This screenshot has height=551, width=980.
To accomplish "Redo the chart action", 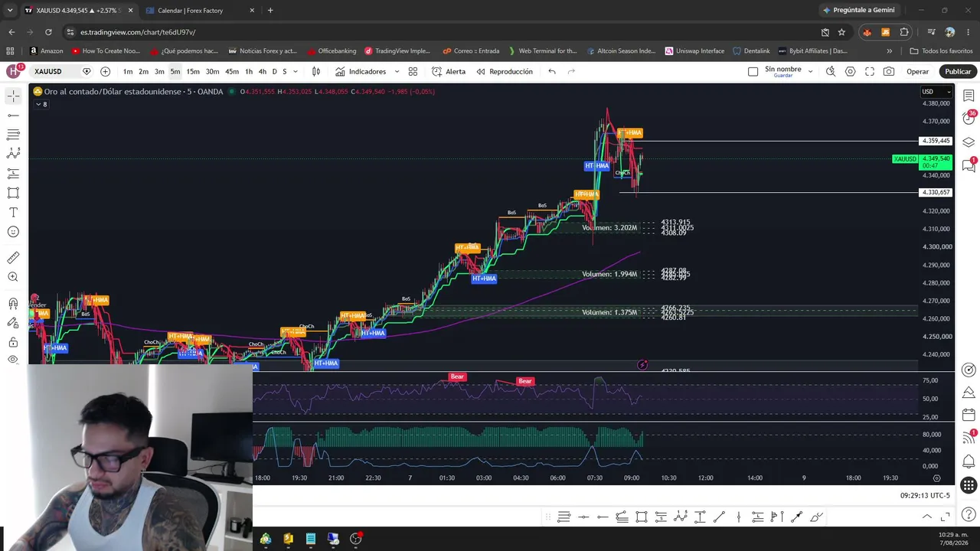I will pos(571,71).
